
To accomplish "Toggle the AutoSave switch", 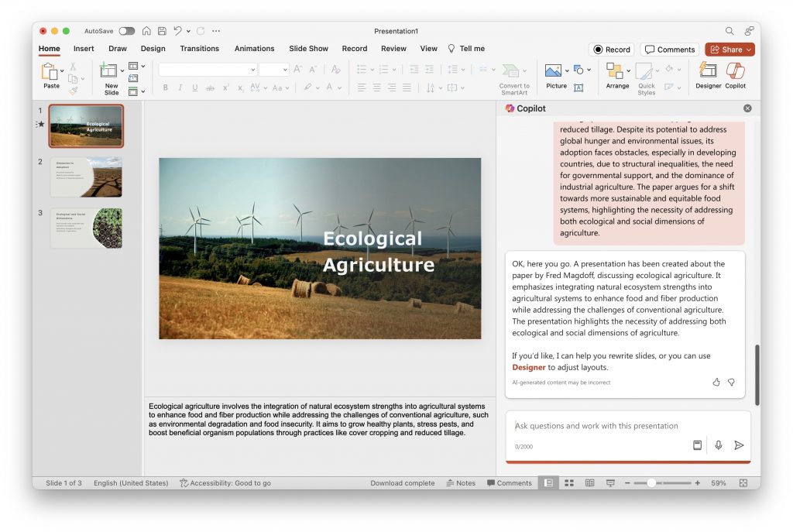I will coord(126,31).
